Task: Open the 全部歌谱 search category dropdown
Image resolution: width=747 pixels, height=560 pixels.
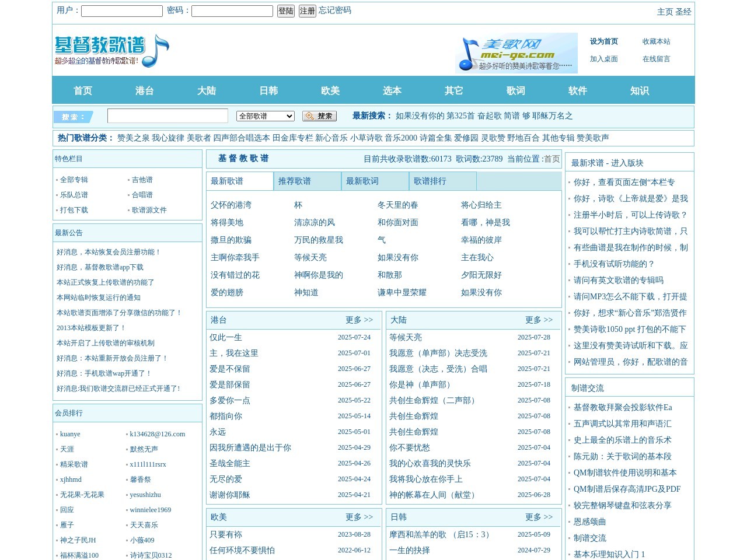Action: click(265, 116)
